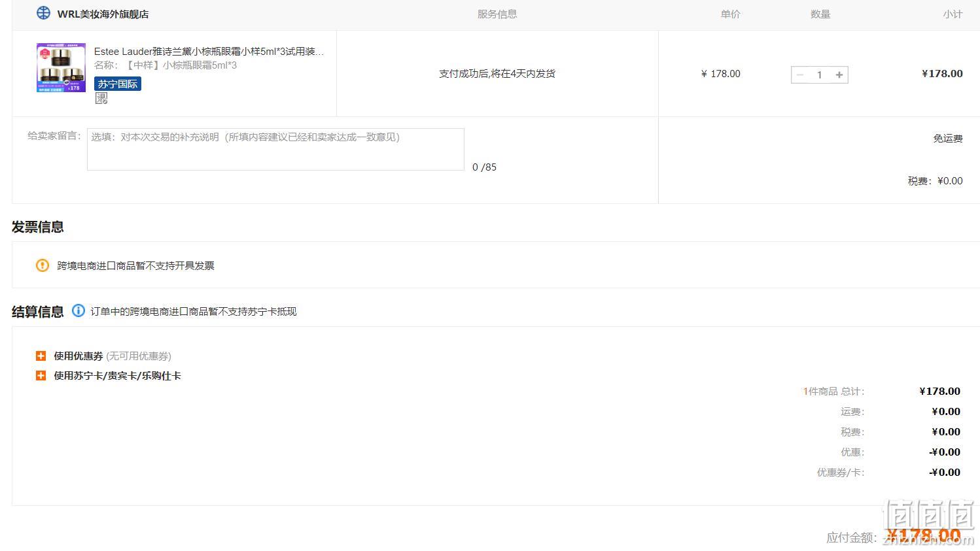Click the 支付成功后,将在4天内发货 service text

click(497, 74)
